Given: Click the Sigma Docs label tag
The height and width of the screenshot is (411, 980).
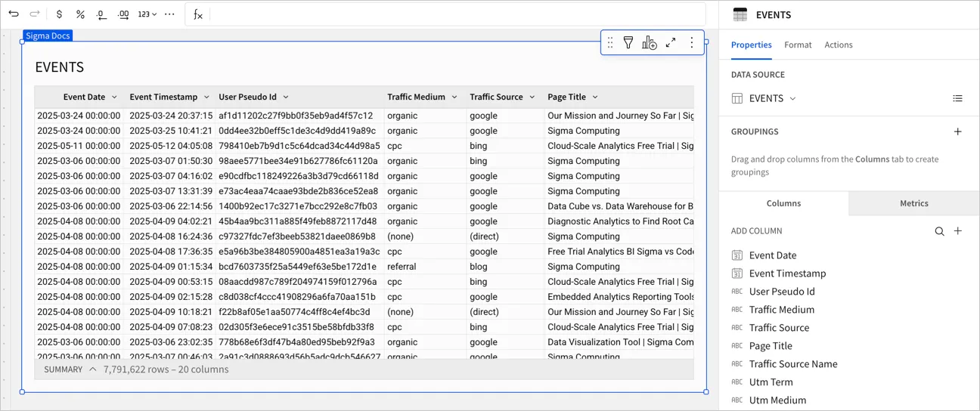Looking at the screenshot, I should point(48,36).
